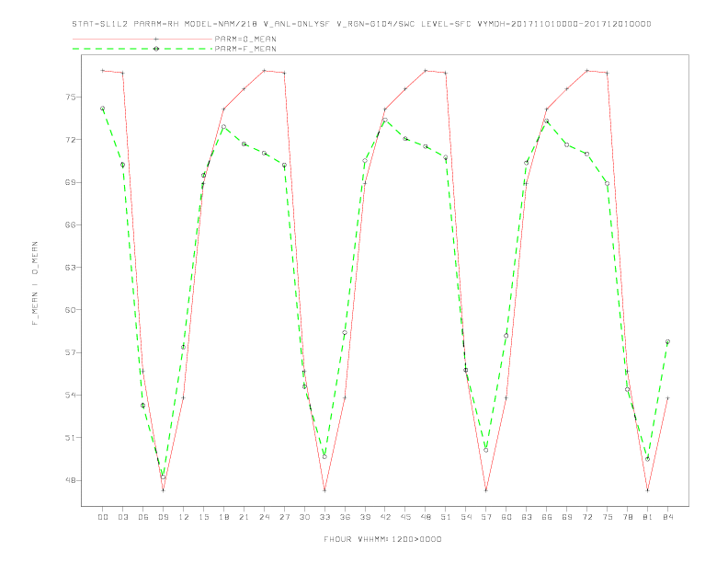Select the red line plus marker in legend
This screenshot has width=728, height=563.
156,39
